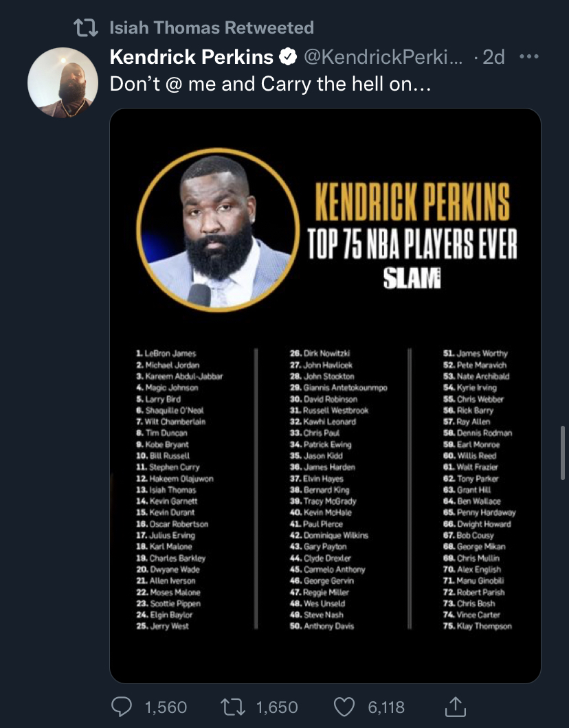Screen dimensions: 569x728
Task: Open the Isiah Thomas Retweeted link
Action: 212,28
